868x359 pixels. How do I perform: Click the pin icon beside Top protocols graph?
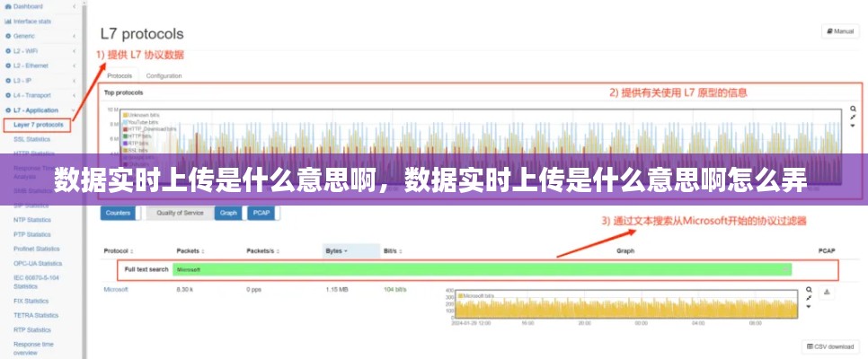tap(854, 118)
